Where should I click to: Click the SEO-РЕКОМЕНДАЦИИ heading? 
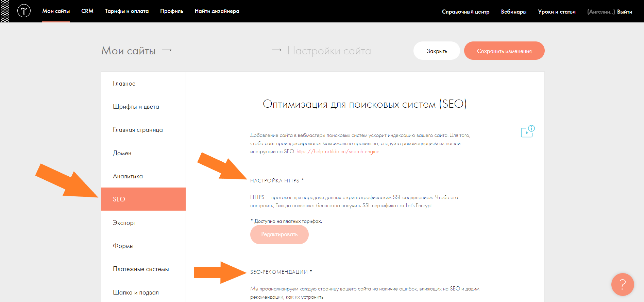pyautogui.click(x=281, y=272)
